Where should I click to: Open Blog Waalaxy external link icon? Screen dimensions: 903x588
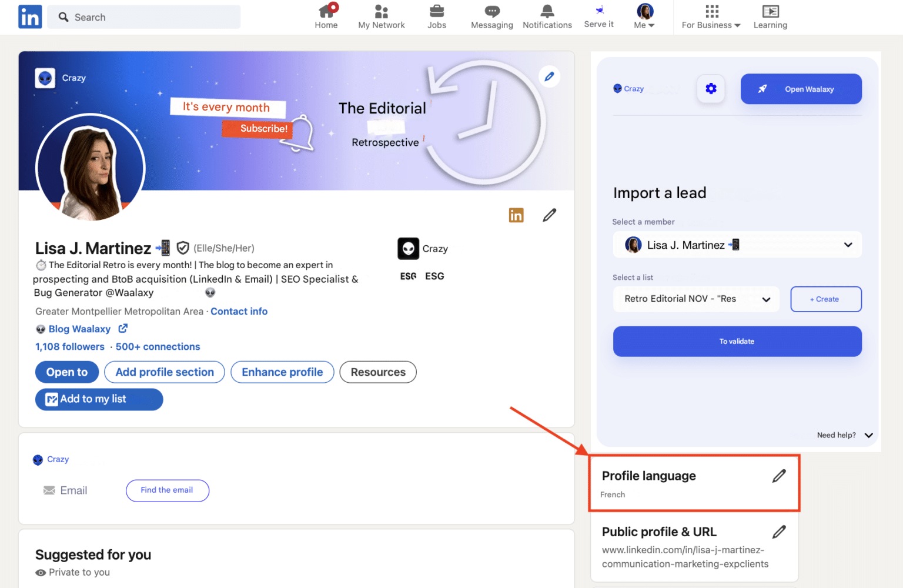tap(122, 329)
